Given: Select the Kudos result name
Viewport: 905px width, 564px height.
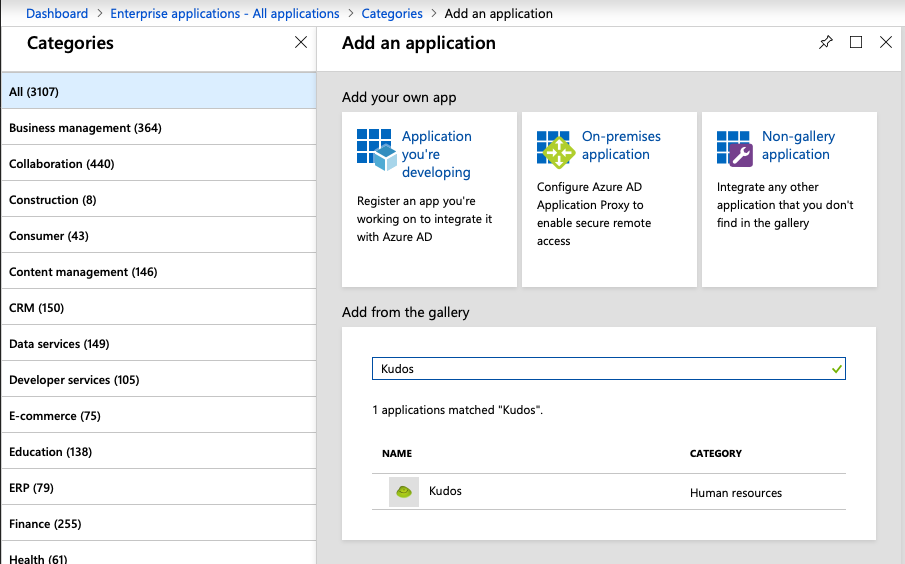Looking at the screenshot, I should pyautogui.click(x=445, y=491).
